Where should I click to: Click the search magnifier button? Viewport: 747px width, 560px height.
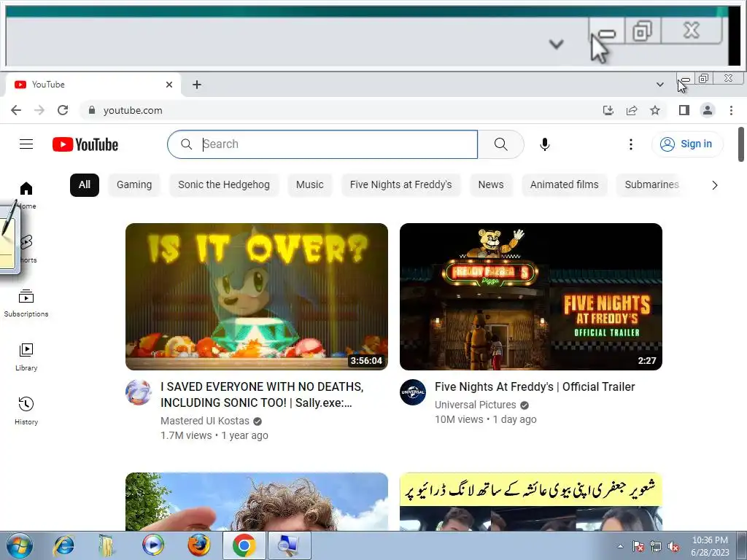coord(500,144)
